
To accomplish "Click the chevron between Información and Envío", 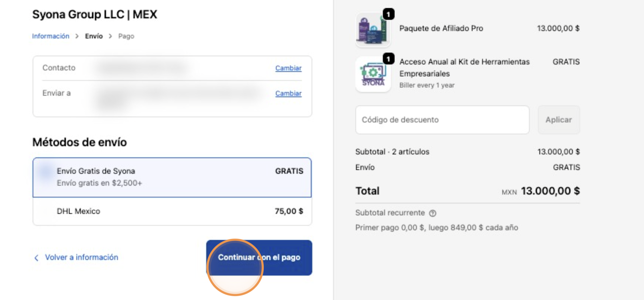I will coord(77,36).
